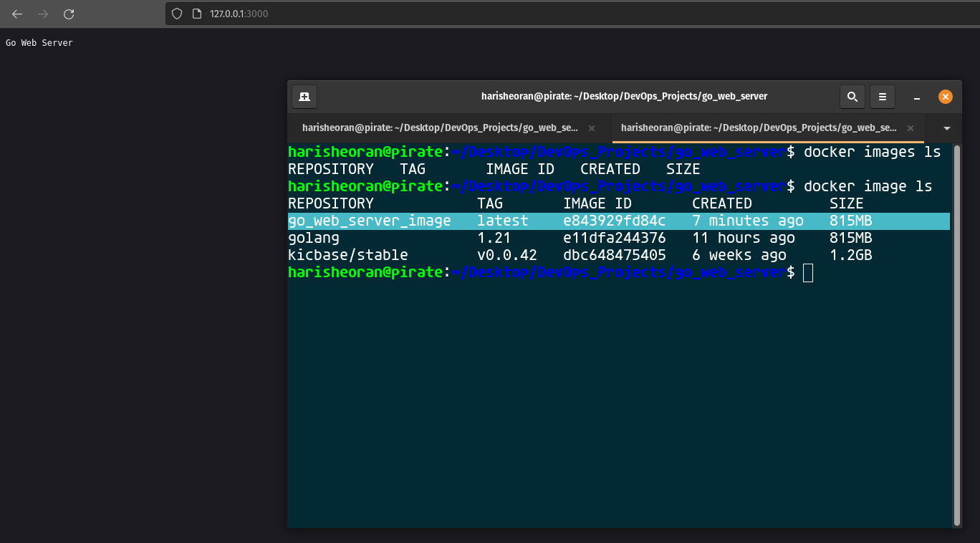
Task: Open the terminal search
Action: coord(852,96)
